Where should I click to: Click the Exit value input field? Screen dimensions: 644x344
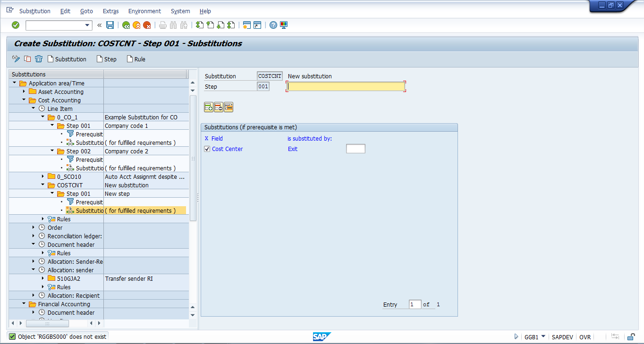pos(356,149)
